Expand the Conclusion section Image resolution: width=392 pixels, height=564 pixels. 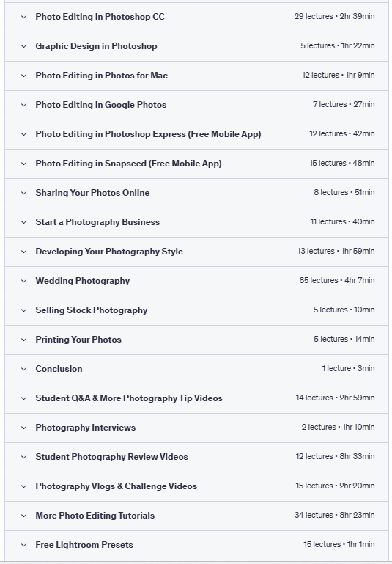click(196, 369)
